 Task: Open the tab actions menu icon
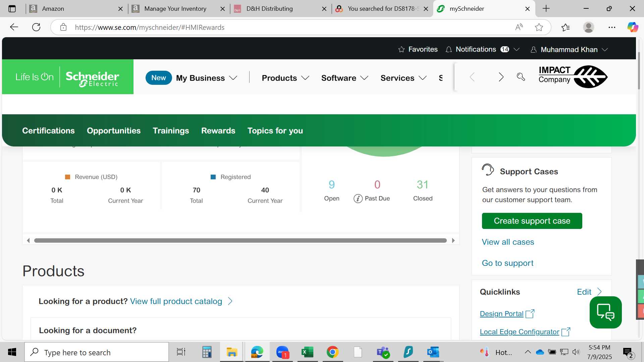tap(12, 9)
